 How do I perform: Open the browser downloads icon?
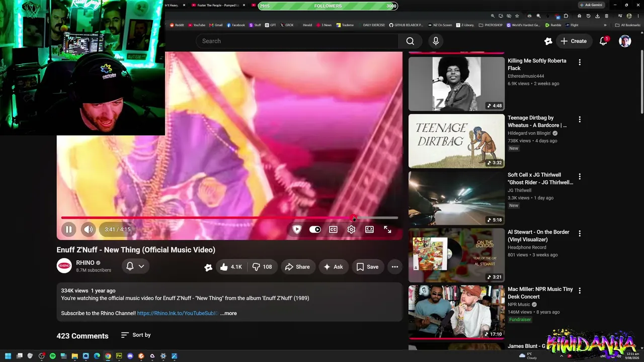pyautogui.click(x=597, y=16)
